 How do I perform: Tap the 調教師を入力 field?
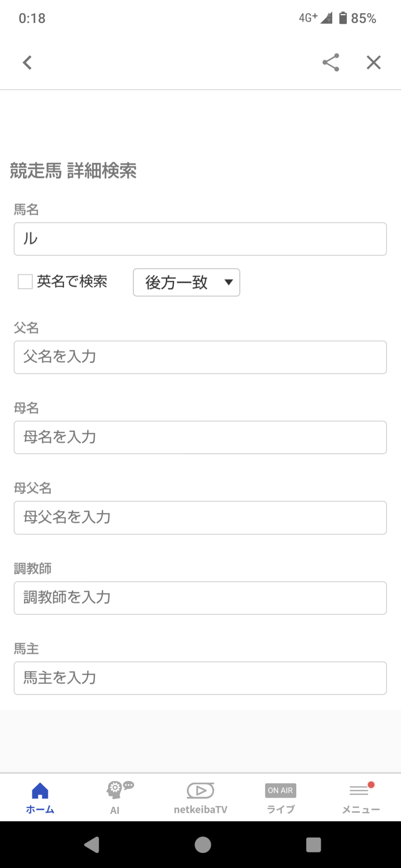(200, 598)
